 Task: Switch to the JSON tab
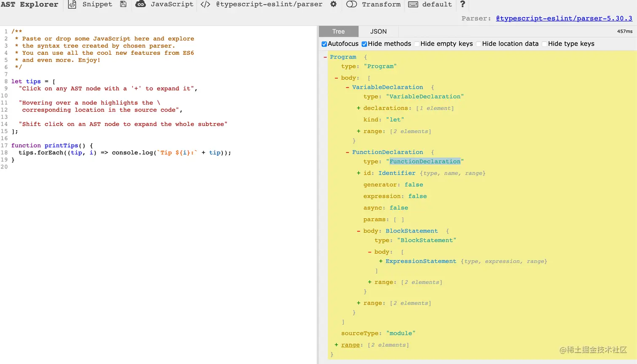point(378,32)
